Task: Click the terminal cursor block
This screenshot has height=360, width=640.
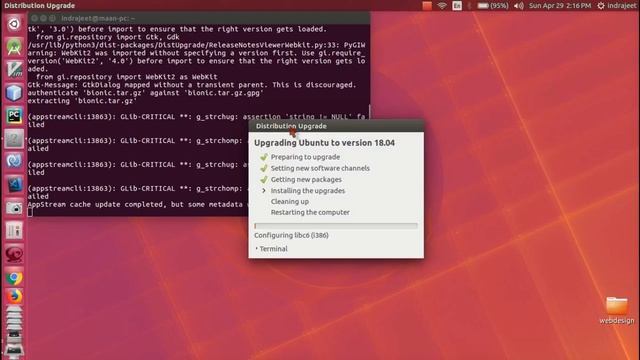Action: point(30,212)
